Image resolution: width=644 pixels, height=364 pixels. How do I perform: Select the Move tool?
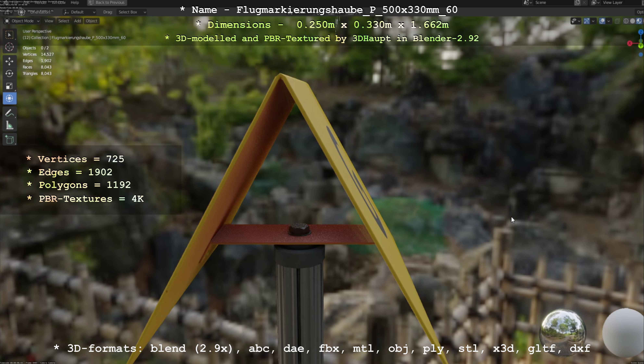(x=9, y=61)
